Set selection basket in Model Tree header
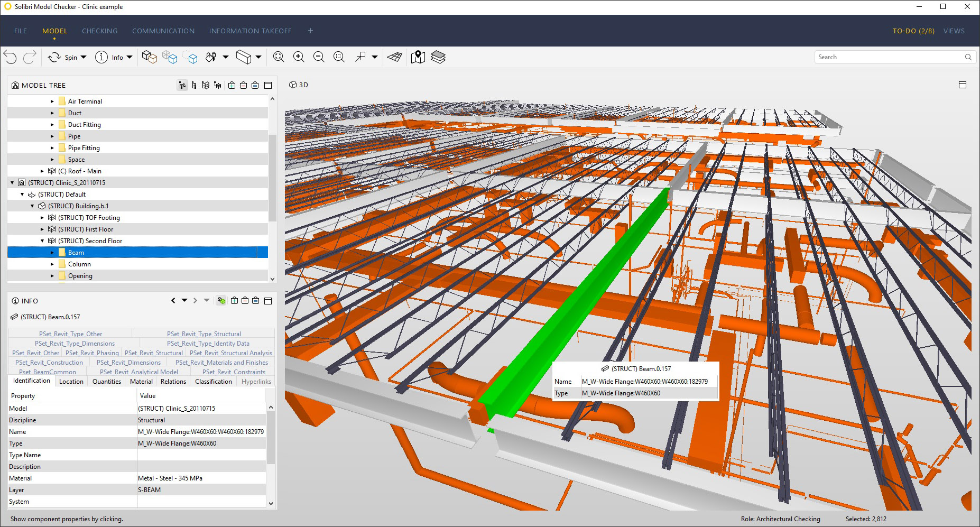Viewport: 980px width, 527px height. tap(255, 85)
